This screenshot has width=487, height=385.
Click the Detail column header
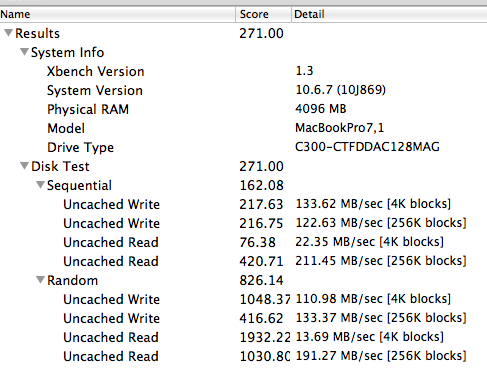tap(389, 14)
